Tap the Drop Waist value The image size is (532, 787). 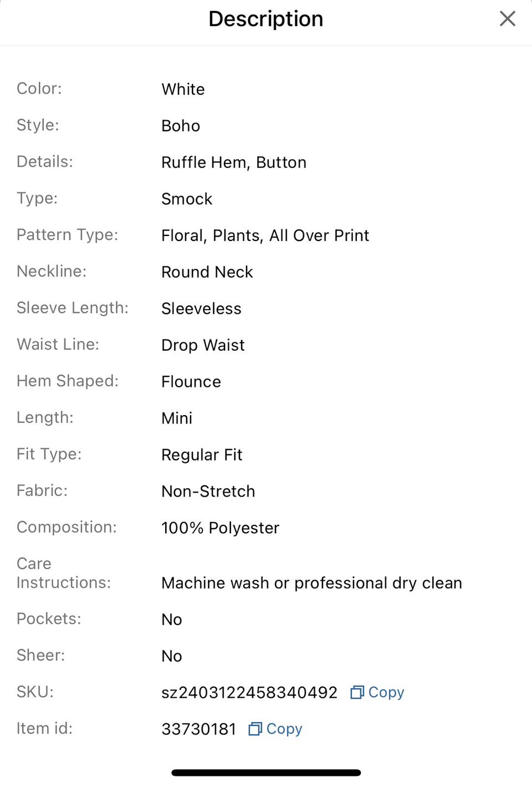(203, 345)
